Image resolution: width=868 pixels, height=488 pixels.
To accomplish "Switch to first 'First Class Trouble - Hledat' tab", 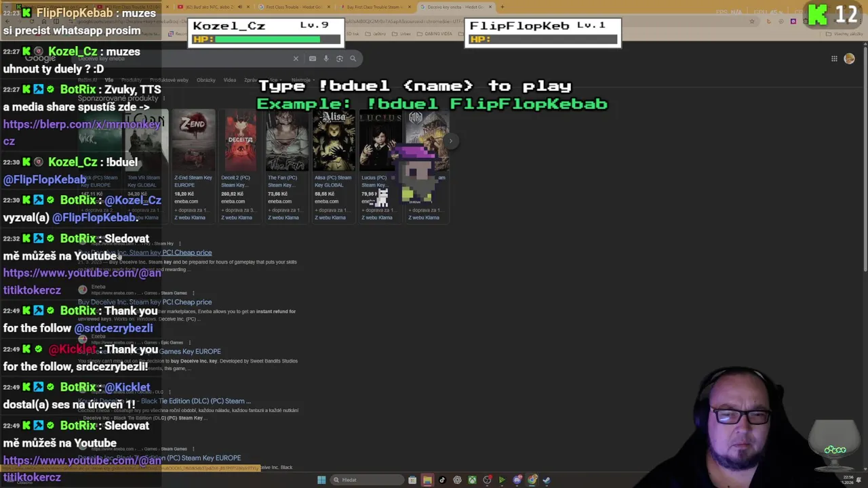I will coord(294,7).
